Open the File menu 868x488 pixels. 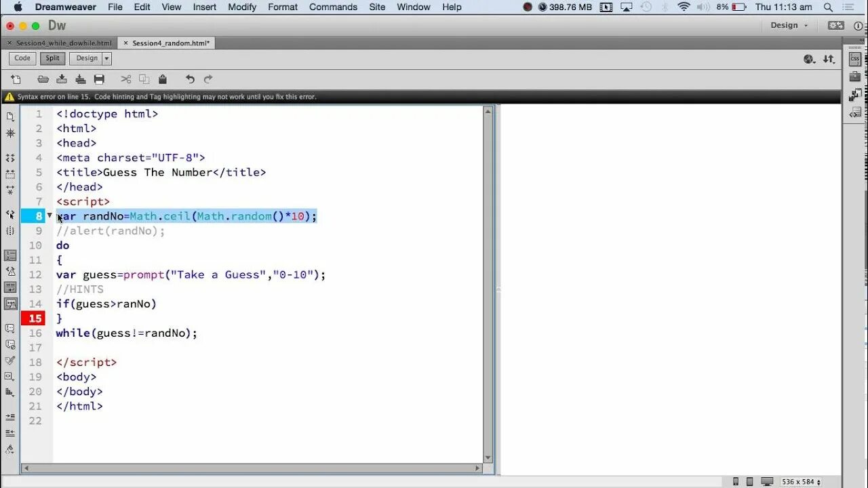(x=115, y=7)
